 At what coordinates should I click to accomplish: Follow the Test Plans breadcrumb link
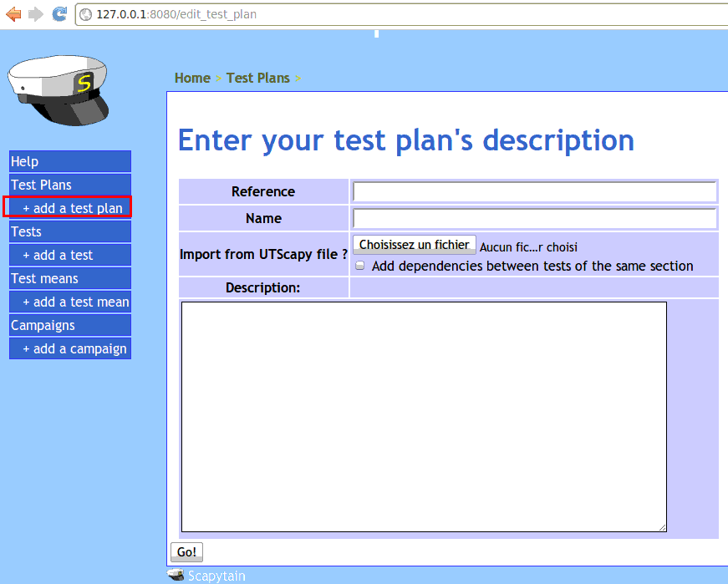click(x=257, y=78)
